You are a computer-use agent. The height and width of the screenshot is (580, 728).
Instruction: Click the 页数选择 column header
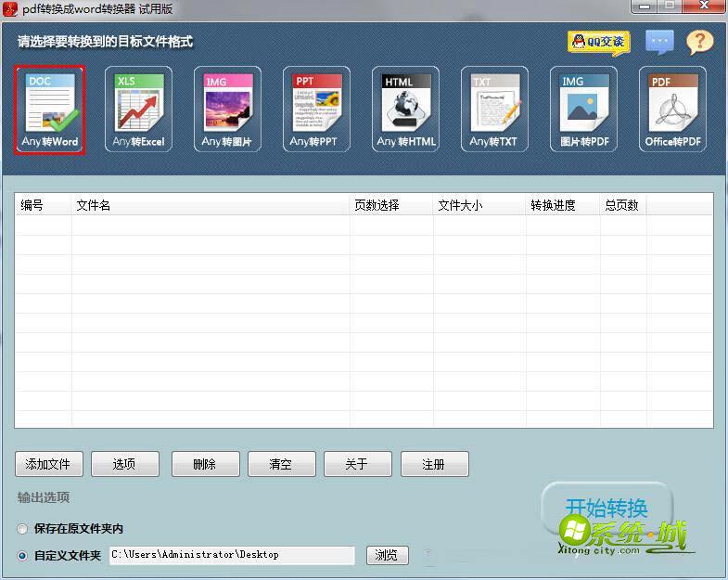pos(391,205)
